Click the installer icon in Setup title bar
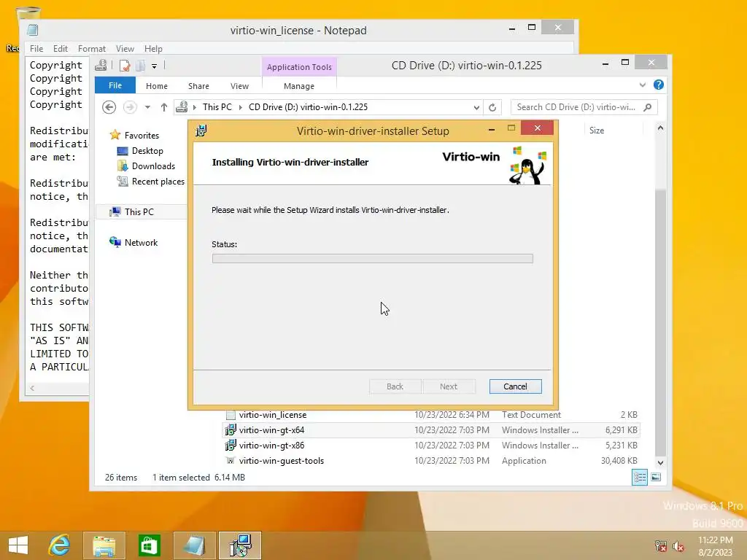Screen dimensions: 747x560 click(201, 131)
